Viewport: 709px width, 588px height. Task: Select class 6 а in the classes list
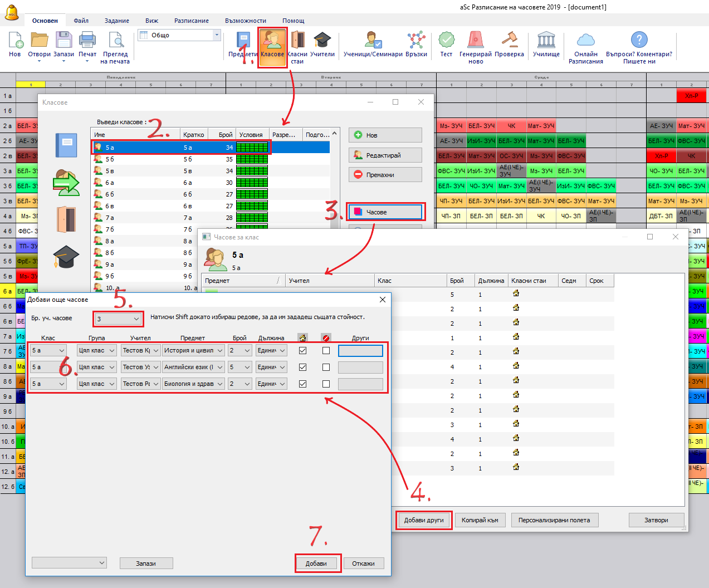110,183
